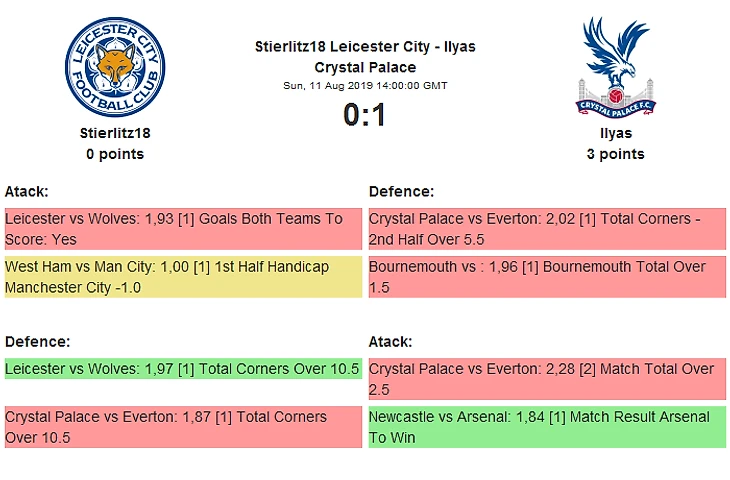Click the lower right Atack: section heading
Image resolution: width=730 pixels, height=480 pixels.
point(390,341)
